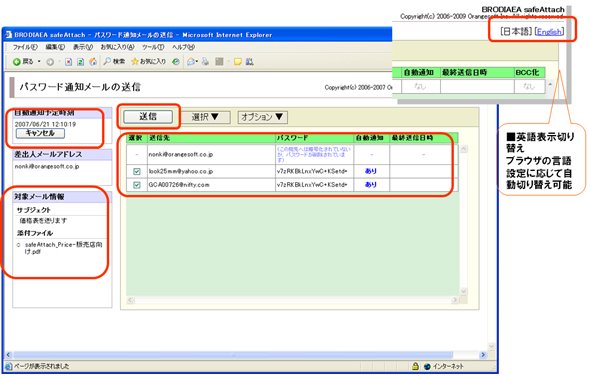Click the horizontal scrollbar at browser bottom
Screen dimensions: 590x376
tap(233, 355)
